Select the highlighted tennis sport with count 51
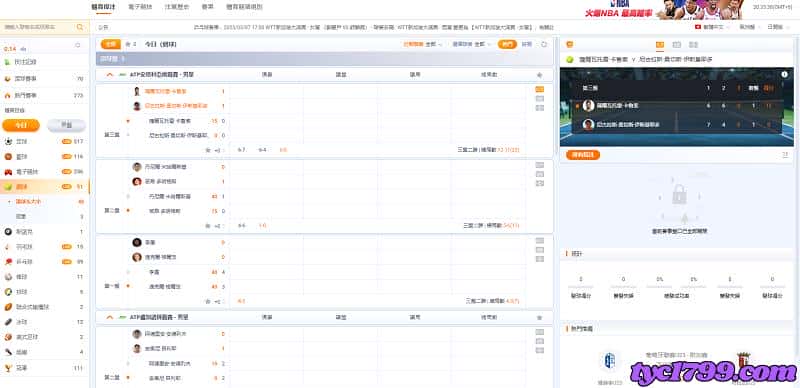800x388 pixels. [44, 187]
